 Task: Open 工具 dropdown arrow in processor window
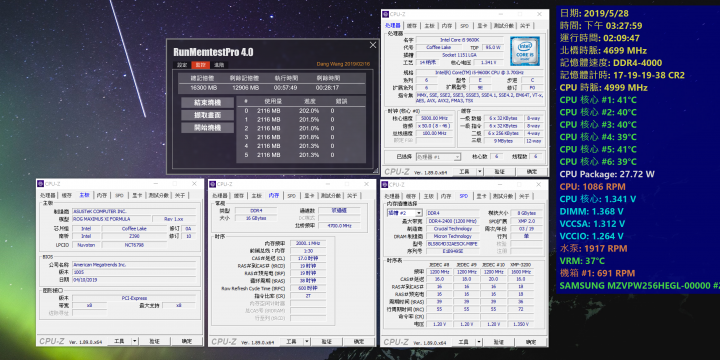click(479, 171)
